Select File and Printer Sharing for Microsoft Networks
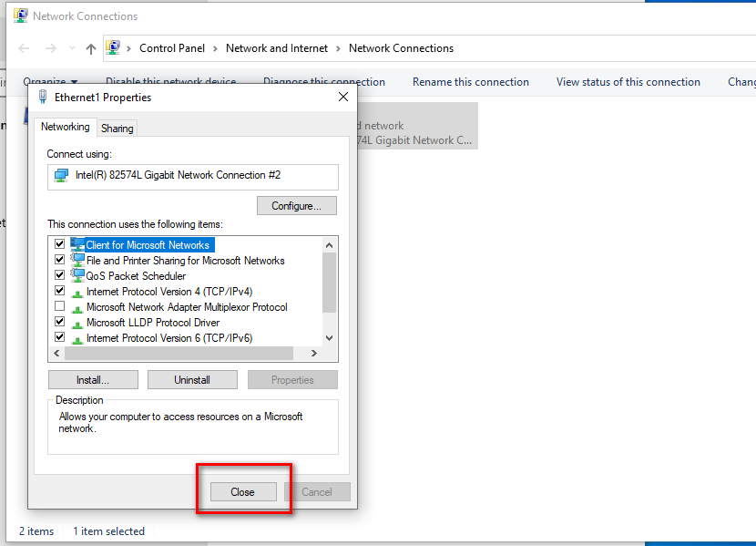Screen dimensions: 756x546 pyautogui.click(x=186, y=261)
